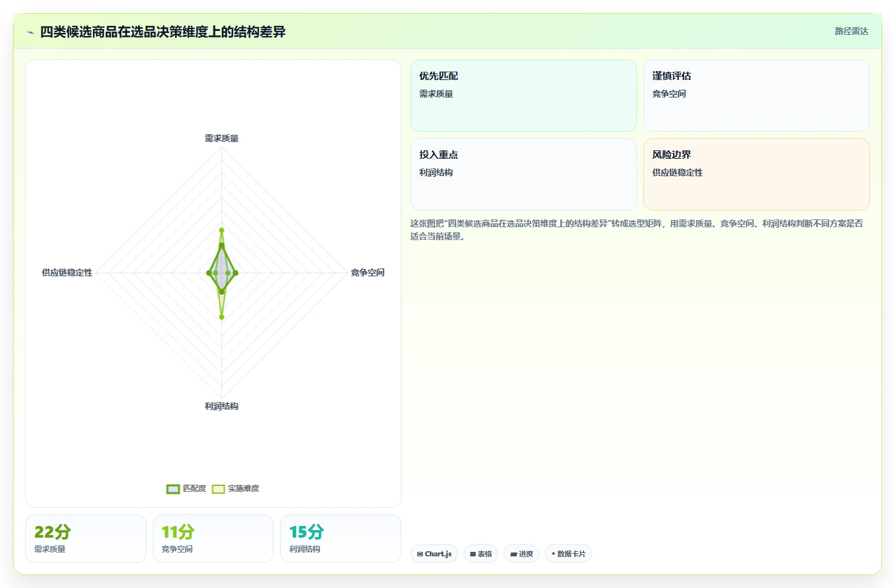Click the chart title heading text
The image size is (895, 588).
[163, 32]
